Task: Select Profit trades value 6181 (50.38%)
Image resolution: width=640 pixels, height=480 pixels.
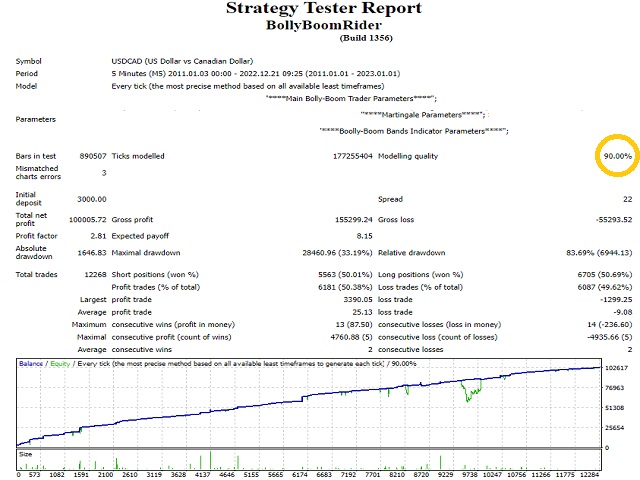Action: (345, 287)
